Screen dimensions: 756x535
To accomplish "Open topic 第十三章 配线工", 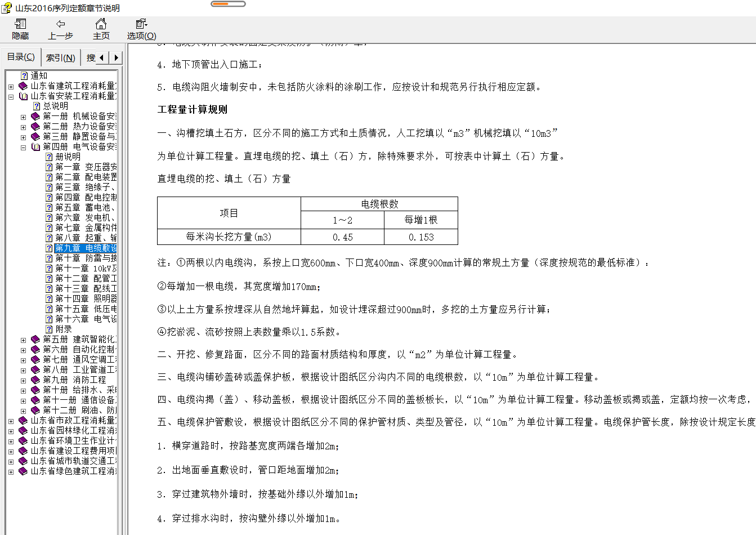I will [x=86, y=288].
